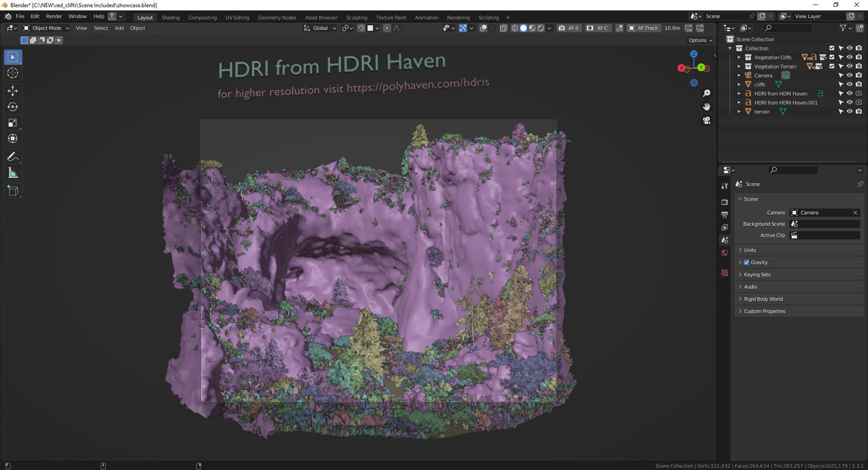This screenshot has height=470, width=868.
Task: Open Global transform orientation dropdown
Action: coord(320,28)
